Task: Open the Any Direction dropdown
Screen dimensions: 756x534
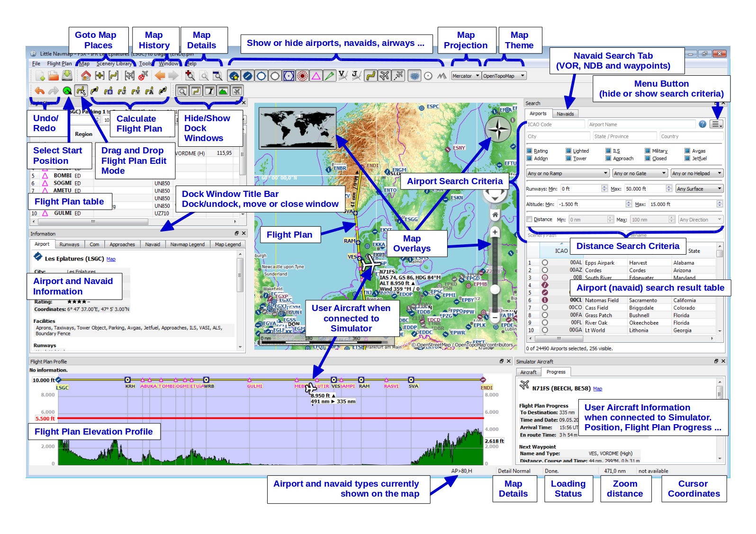Action: pos(701,220)
